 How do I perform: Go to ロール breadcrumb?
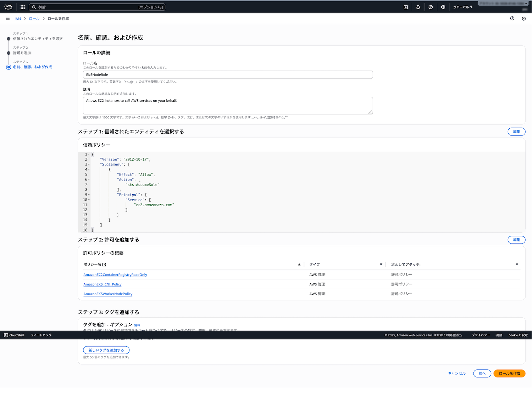pyautogui.click(x=34, y=19)
